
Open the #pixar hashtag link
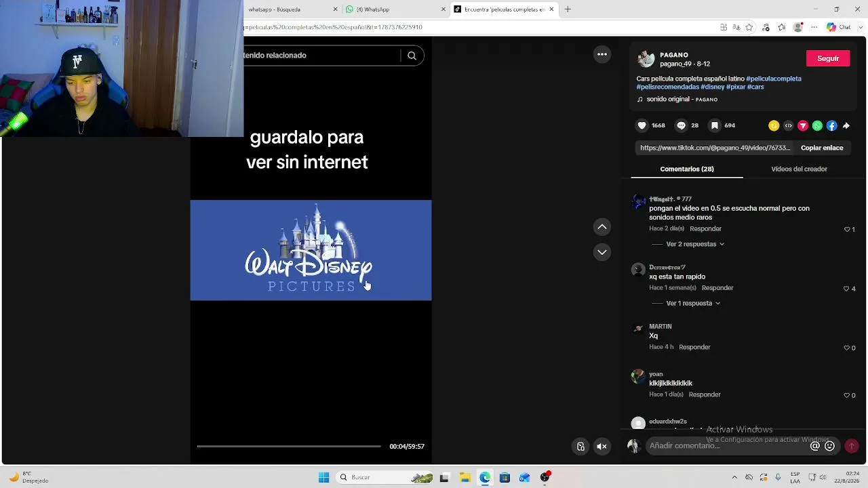pos(736,87)
